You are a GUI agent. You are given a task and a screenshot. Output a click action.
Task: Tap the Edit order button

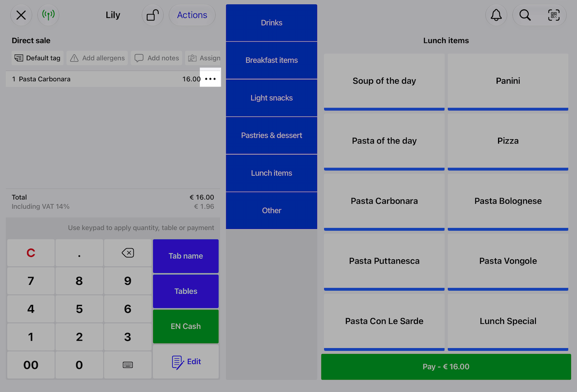pyautogui.click(x=186, y=362)
